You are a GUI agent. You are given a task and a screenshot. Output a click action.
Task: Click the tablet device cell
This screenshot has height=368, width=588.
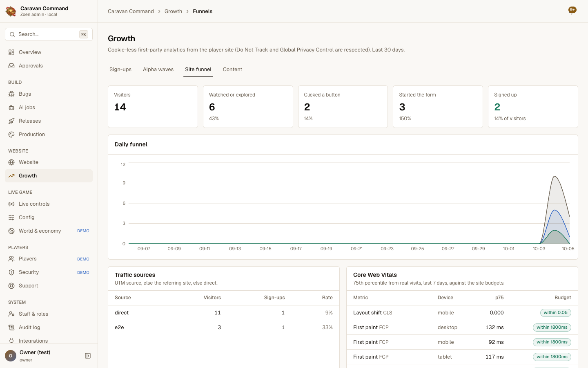(x=445, y=357)
